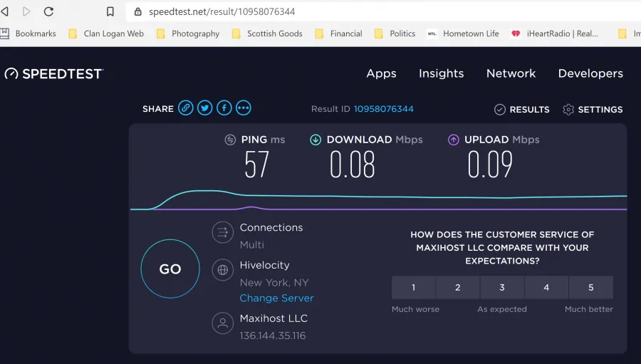Click the share link icon
This screenshot has height=364, width=641.
[186, 108]
